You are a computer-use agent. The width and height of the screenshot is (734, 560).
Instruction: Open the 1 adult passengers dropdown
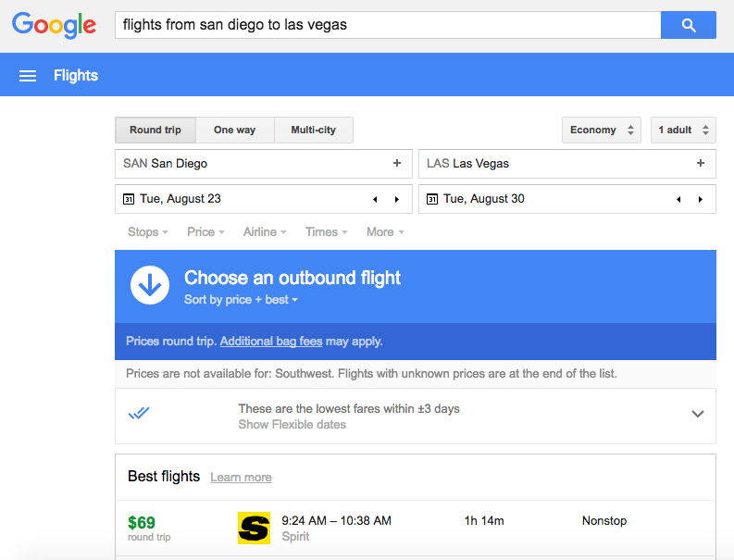[x=683, y=130]
